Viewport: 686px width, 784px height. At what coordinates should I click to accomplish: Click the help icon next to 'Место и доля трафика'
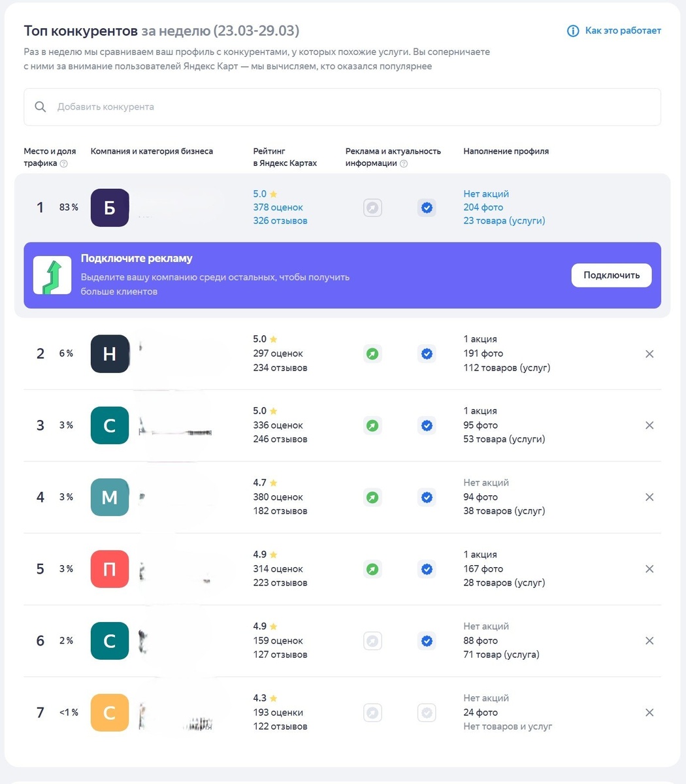click(64, 164)
